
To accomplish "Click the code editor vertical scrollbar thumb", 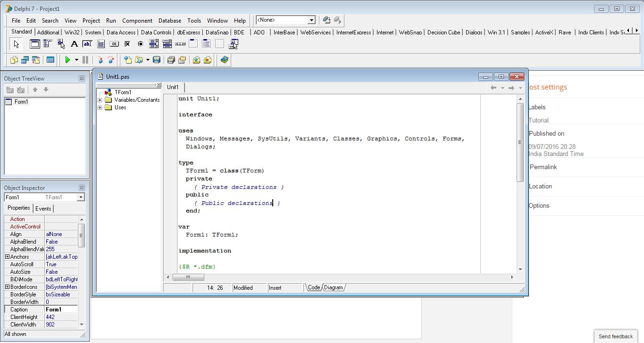I will [x=520, y=142].
